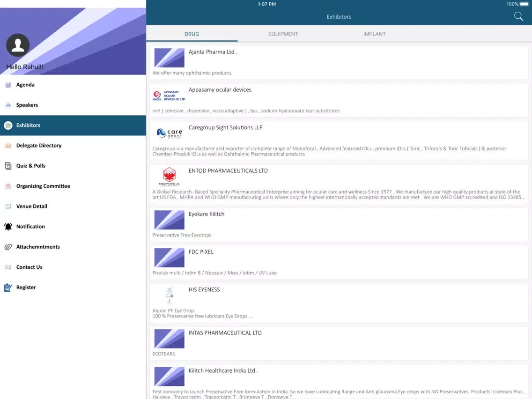
Task: Click the Delegate Directory icon
Action: (8, 146)
